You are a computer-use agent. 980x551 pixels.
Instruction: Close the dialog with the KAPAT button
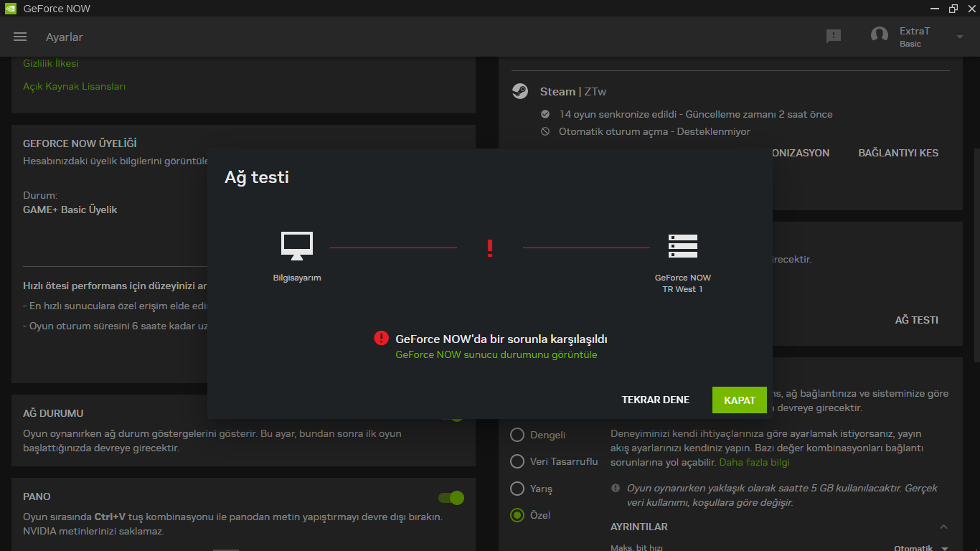point(740,400)
